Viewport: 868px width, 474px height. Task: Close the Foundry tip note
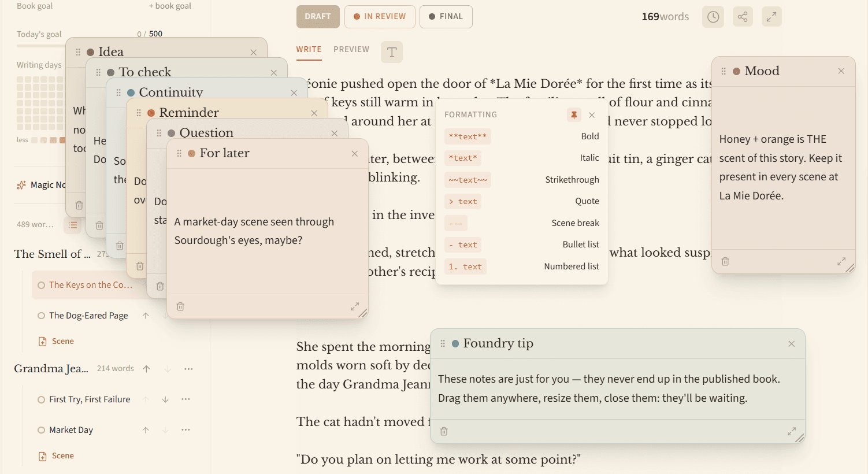click(792, 344)
